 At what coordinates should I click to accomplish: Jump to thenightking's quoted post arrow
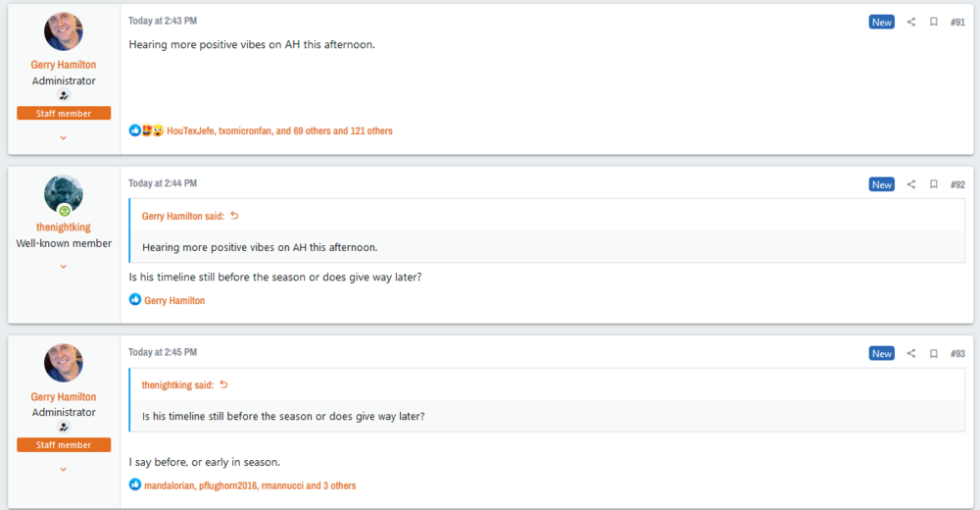point(223,384)
